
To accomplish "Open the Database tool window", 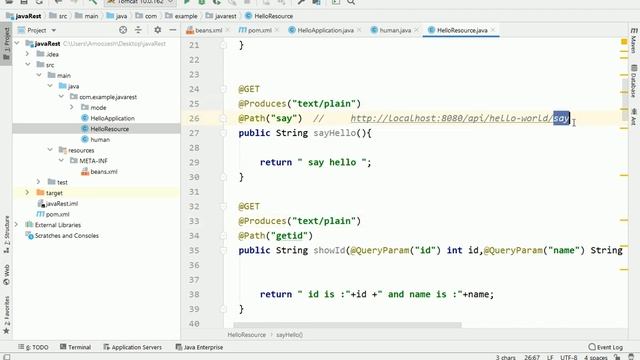I will click(633, 81).
